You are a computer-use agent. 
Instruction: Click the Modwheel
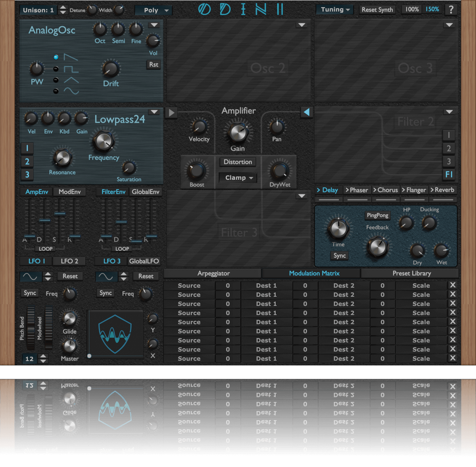48,328
